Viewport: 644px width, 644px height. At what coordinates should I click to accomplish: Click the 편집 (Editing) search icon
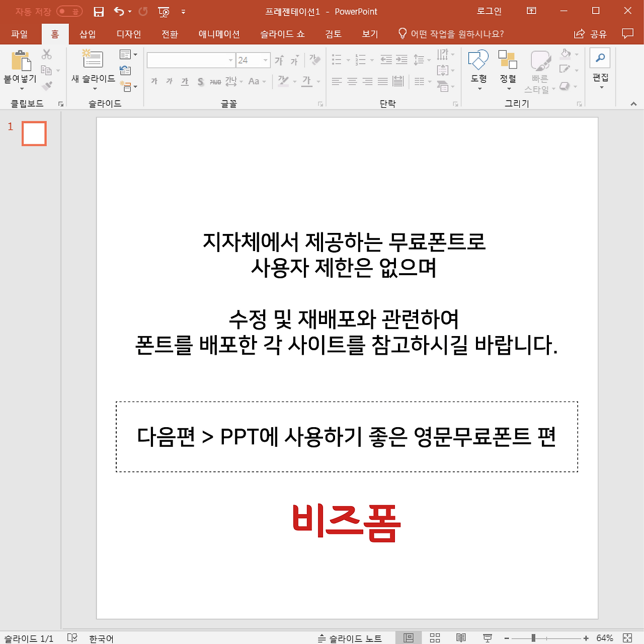[600, 59]
